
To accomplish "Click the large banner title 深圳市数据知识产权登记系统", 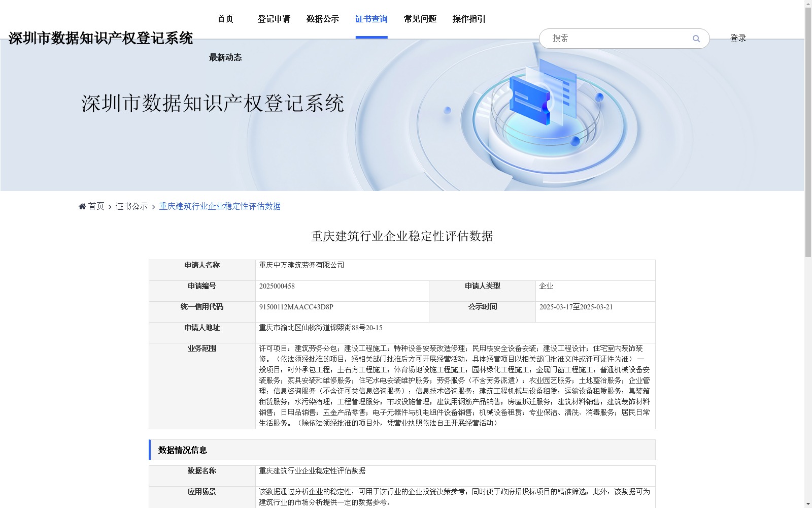I will (x=213, y=103).
